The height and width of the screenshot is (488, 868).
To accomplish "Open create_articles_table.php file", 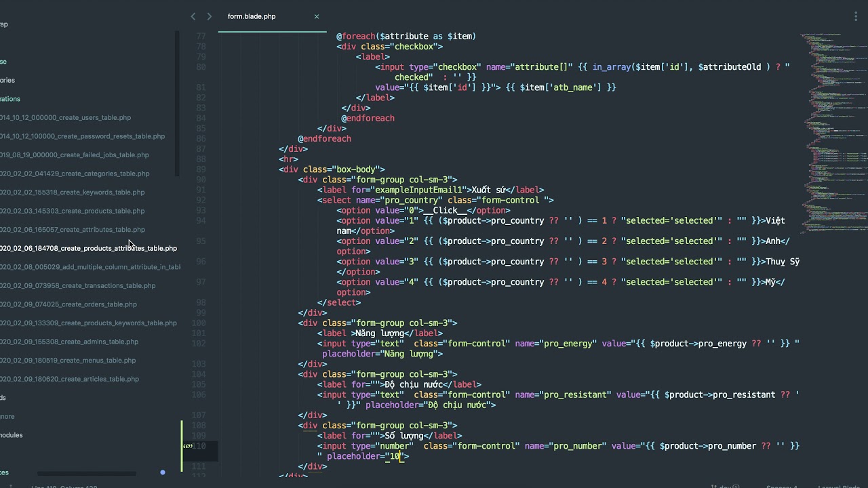I will [69, 379].
